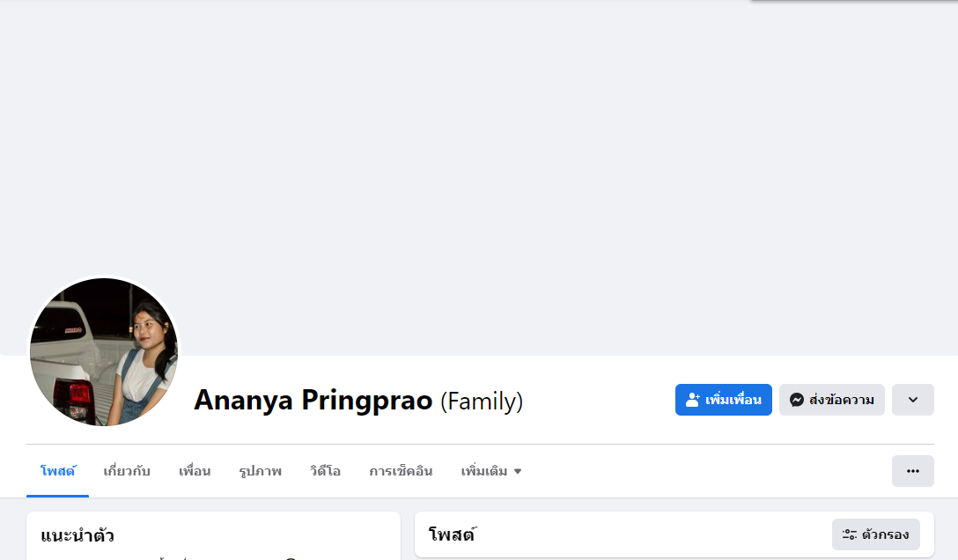Open the การเช็คอิน tab

point(401,471)
